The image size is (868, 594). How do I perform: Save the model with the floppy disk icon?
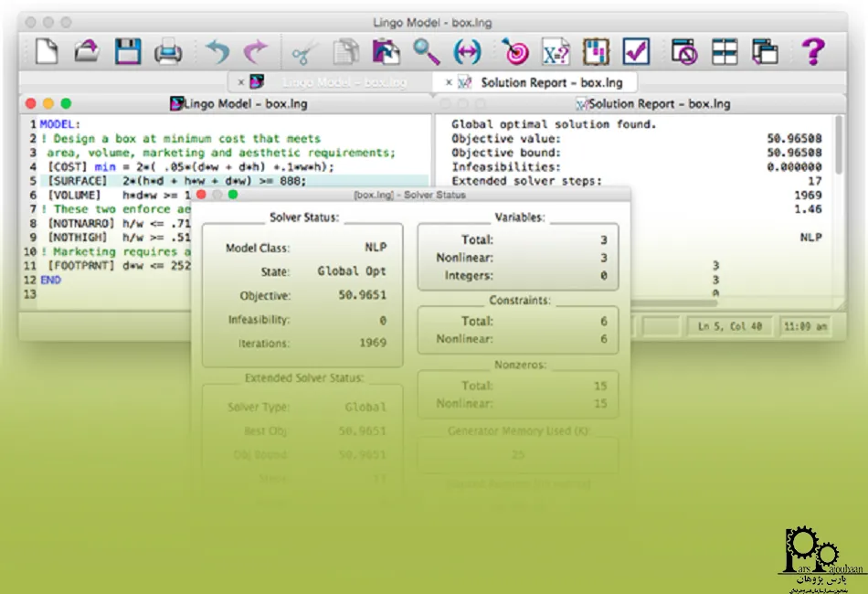click(127, 51)
